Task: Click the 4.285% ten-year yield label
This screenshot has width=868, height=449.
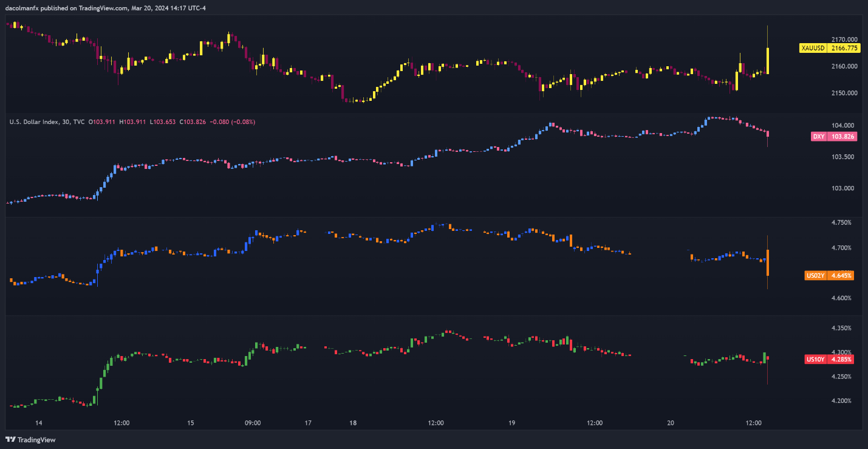Action: pyautogui.click(x=841, y=360)
